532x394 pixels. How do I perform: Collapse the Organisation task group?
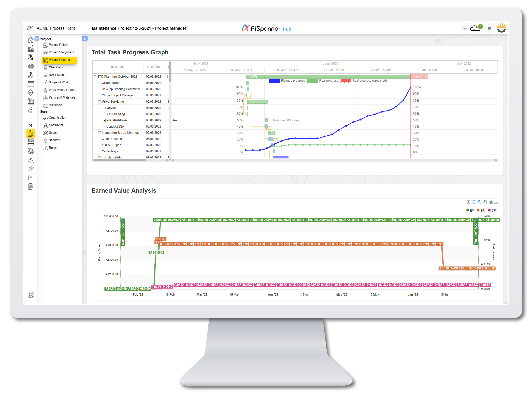pyautogui.click(x=99, y=83)
